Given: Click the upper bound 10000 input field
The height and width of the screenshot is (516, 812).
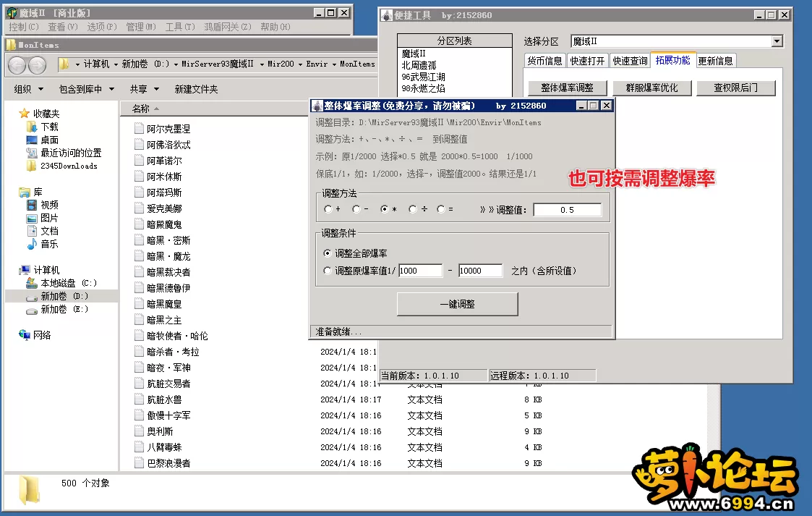Looking at the screenshot, I should click(x=480, y=271).
